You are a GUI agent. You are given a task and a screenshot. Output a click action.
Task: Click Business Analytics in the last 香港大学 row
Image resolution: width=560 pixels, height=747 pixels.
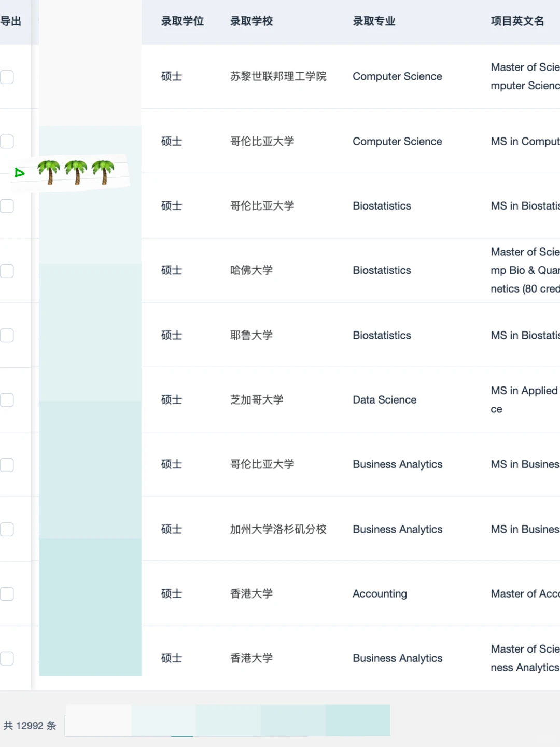point(398,658)
